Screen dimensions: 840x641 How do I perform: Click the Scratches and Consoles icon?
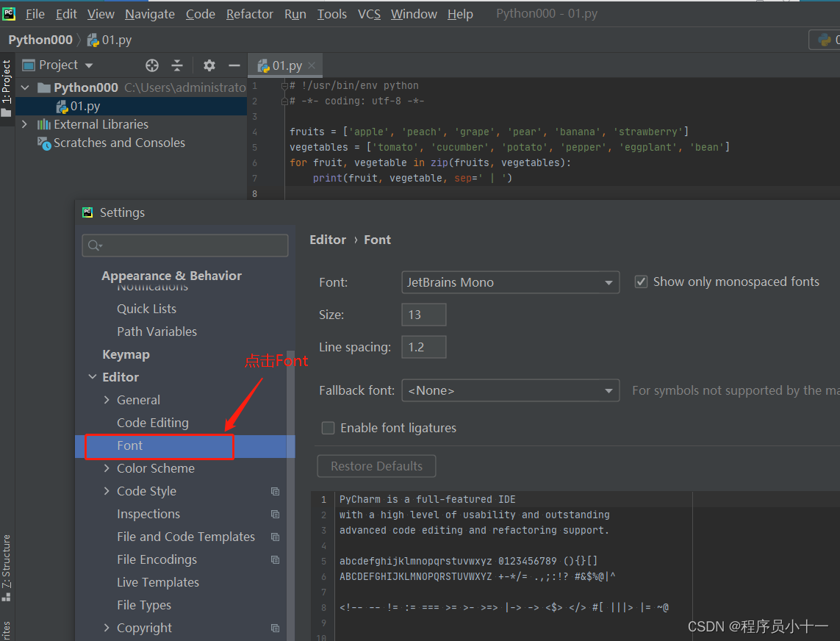tap(44, 143)
